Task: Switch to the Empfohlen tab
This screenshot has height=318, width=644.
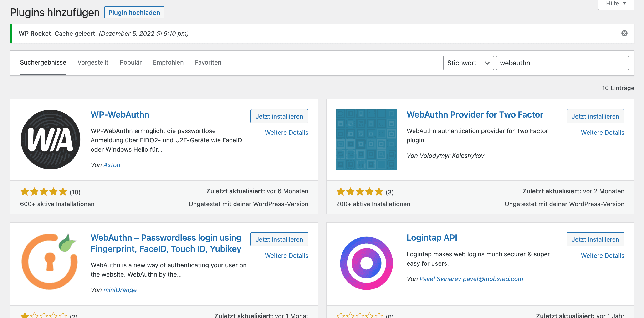Action: click(x=168, y=62)
